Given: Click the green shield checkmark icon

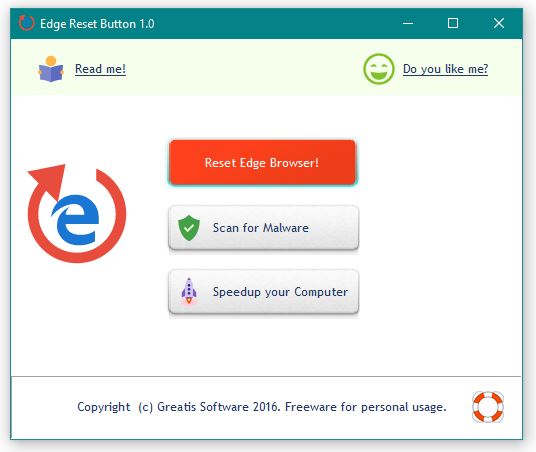Looking at the screenshot, I should tap(189, 228).
